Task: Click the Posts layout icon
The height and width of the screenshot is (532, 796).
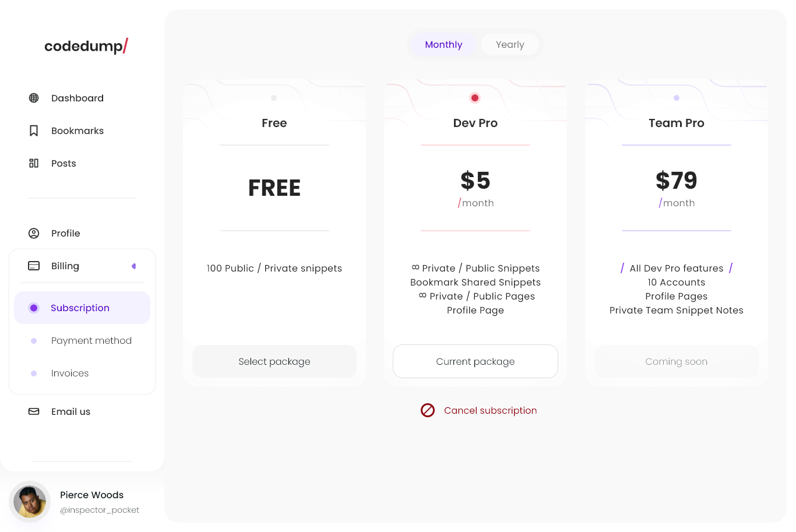Action: click(34, 163)
